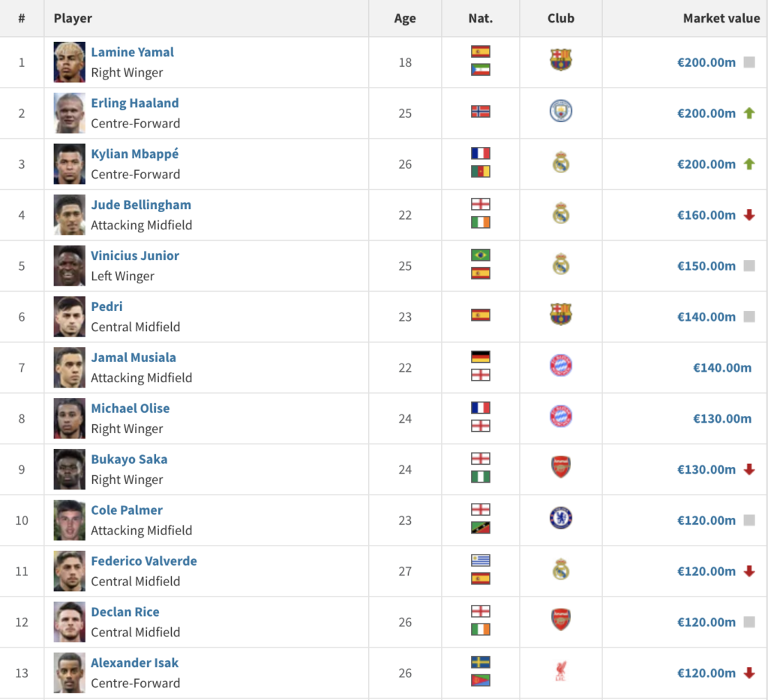Click FC Barcelona crest in Lamine Yamal row

pyautogui.click(x=560, y=60)
